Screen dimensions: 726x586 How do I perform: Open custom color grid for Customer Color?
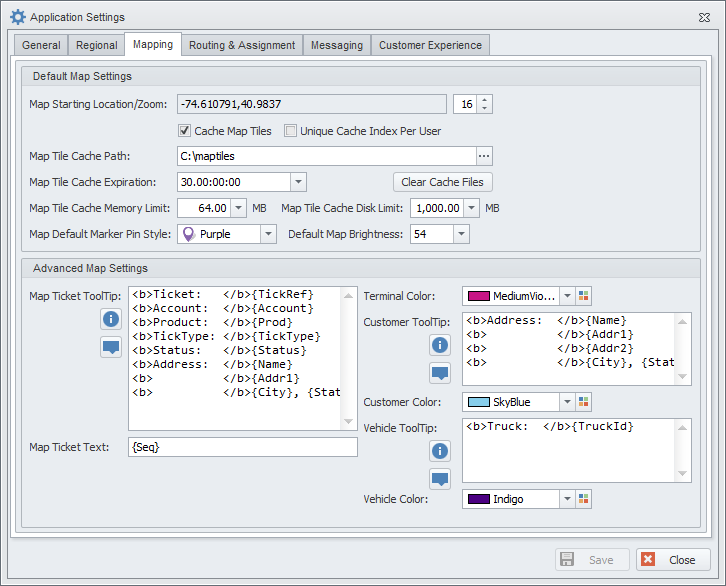click(x=583, y=402)
